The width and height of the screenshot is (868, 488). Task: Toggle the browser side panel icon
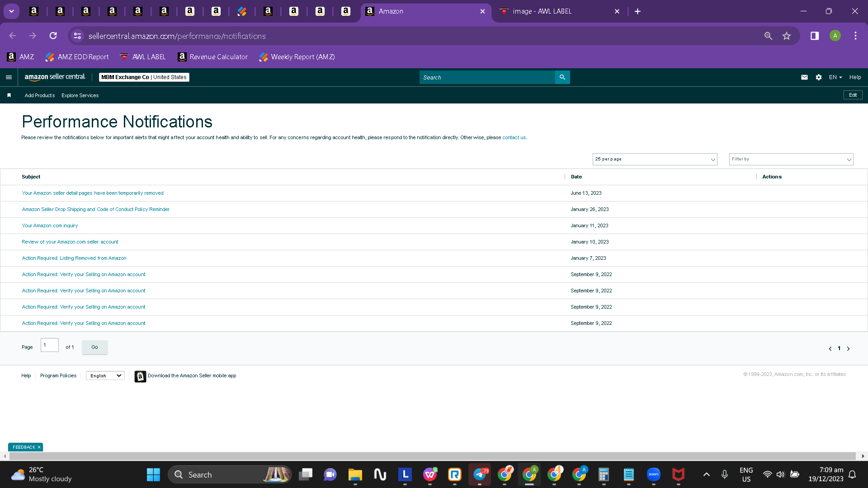tap(815, 36)
